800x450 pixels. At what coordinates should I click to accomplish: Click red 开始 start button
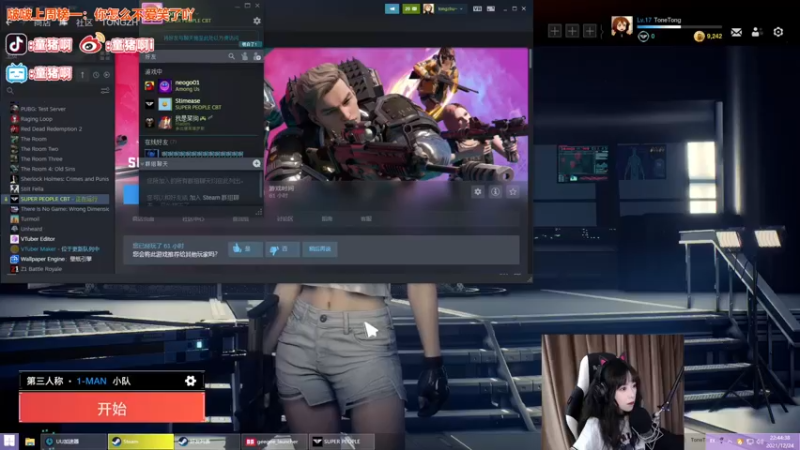coord(112,408)
